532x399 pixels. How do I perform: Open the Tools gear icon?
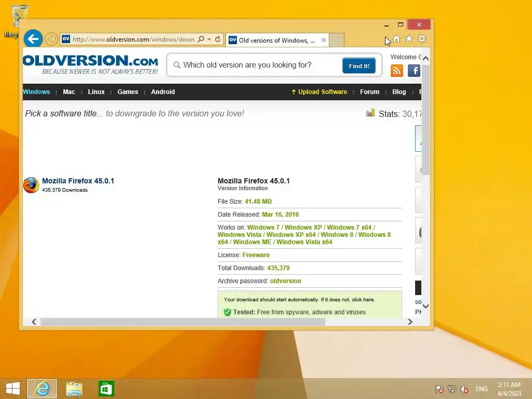pyautogui.click(x=422, y=38)
